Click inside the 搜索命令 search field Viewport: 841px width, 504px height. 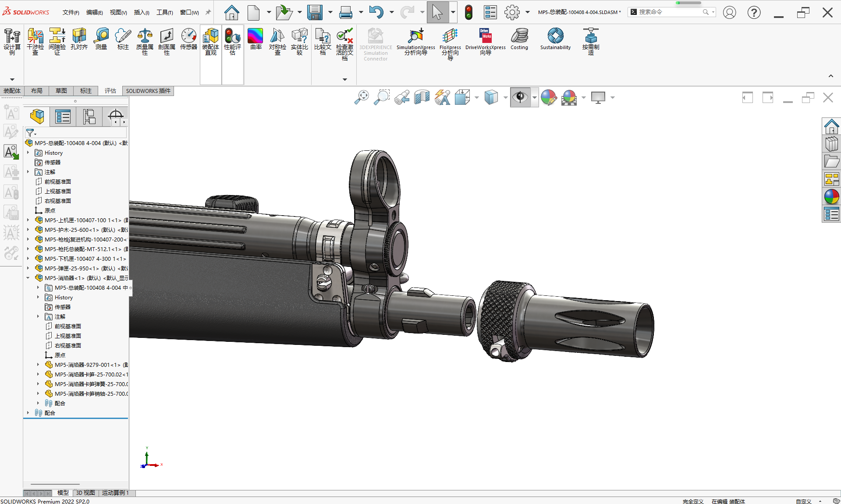click(x=671, y=12)
